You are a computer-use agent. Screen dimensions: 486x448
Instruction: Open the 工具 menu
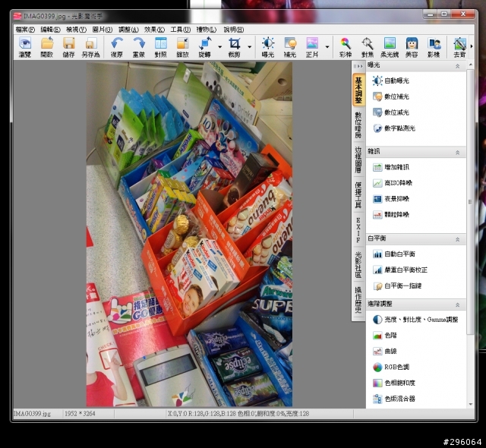(x=180, y=30)
